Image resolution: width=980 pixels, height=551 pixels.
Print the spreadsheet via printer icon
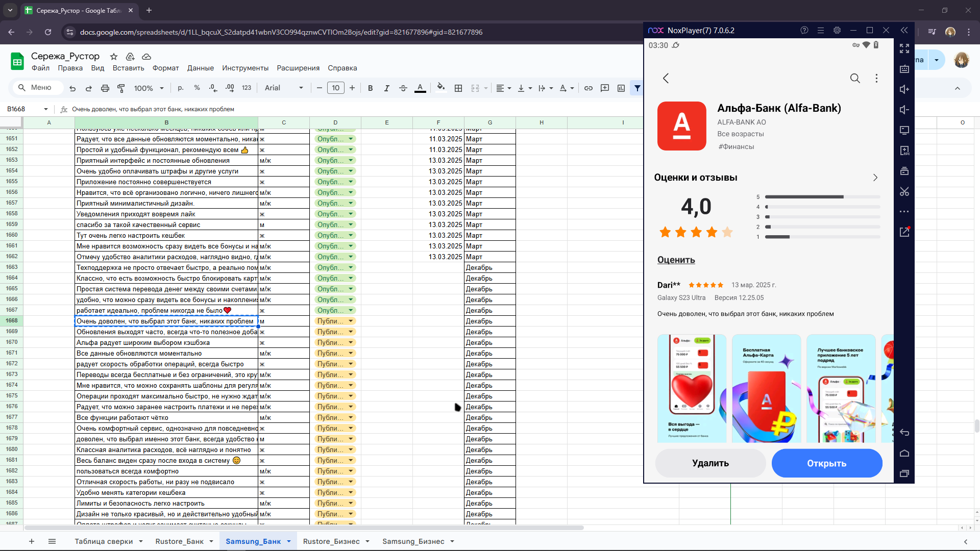click(x=105, y=88)
